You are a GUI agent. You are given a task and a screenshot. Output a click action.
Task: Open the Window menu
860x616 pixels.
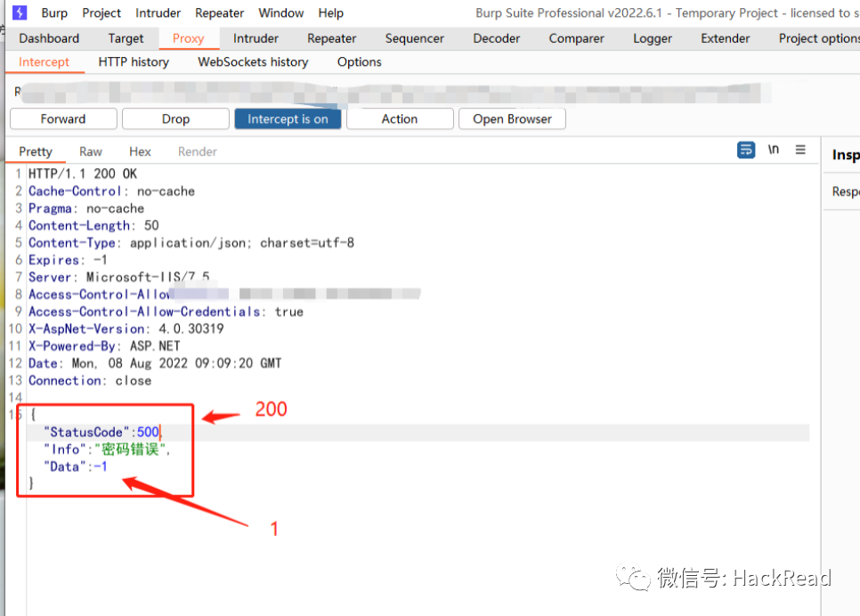(280, 12)
